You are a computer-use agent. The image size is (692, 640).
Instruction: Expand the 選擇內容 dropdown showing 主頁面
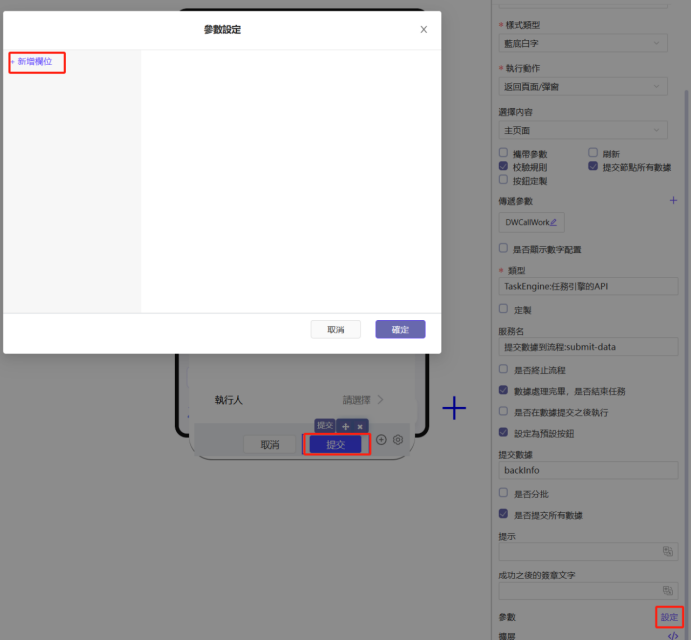click(x=582, y=130)
